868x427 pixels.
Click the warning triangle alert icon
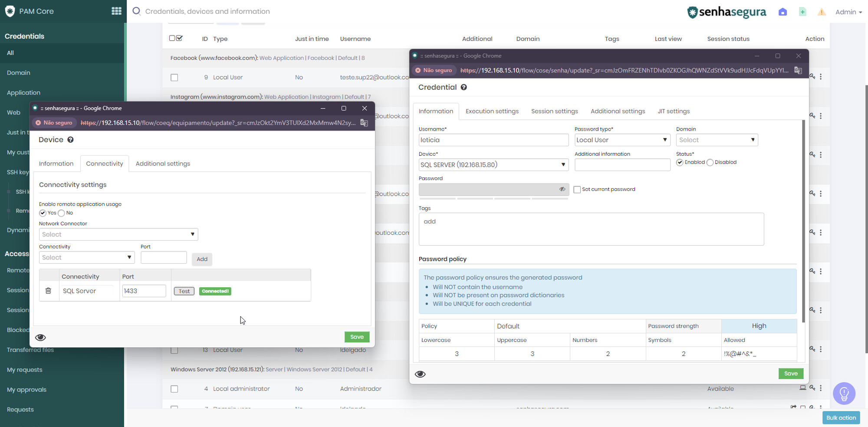coord(821,12)
